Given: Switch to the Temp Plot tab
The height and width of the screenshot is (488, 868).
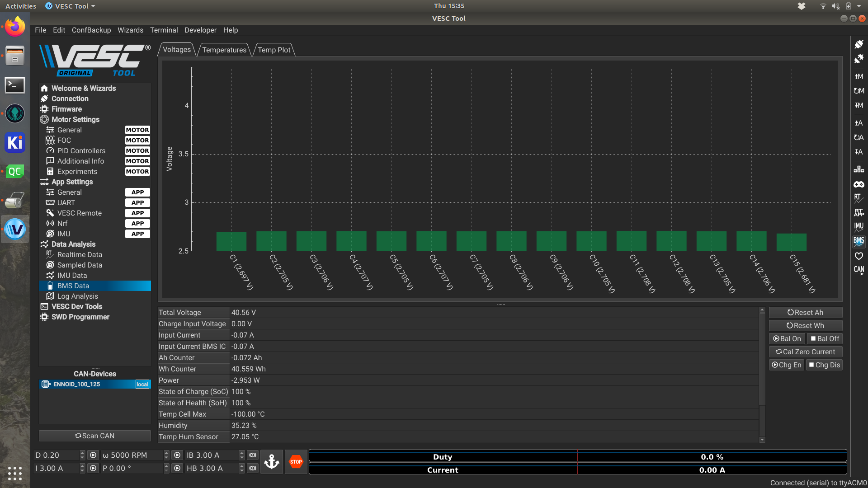Looking at the screenshot, I should point(274,50).
